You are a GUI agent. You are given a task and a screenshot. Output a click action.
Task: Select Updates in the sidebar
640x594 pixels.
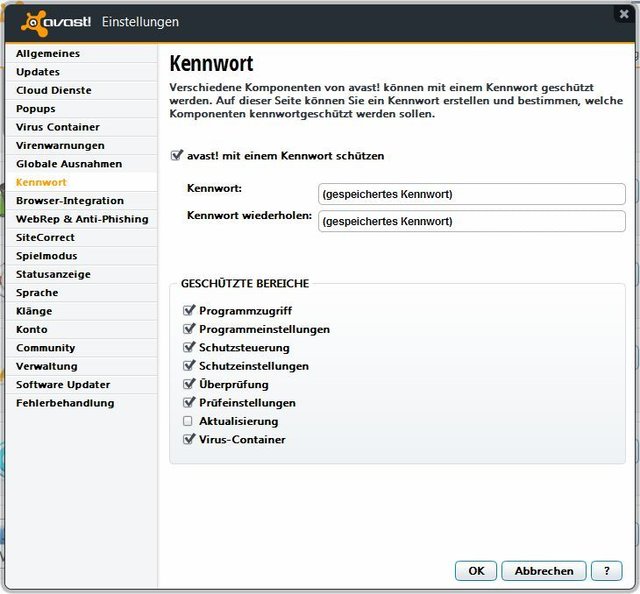38,72
